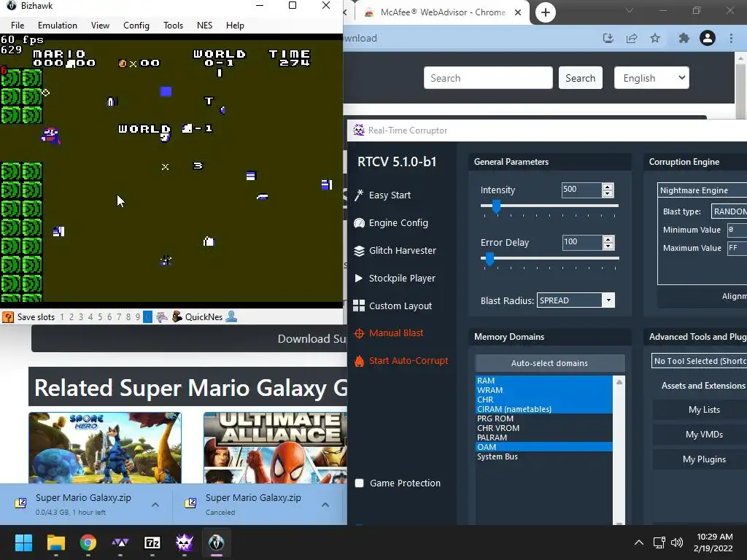Viewport: 747px width, 560px height.
Task: Click the Intensity spinner arrows
Action: [607, 190]
